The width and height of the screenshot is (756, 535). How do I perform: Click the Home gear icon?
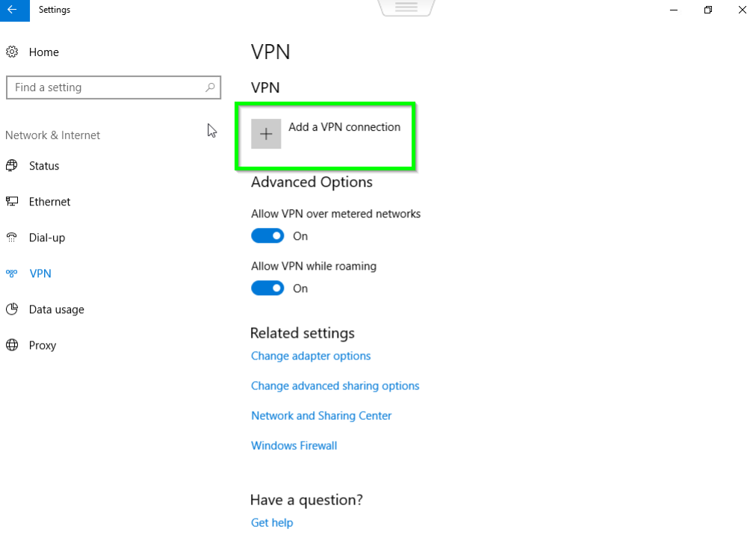(11, 52)
